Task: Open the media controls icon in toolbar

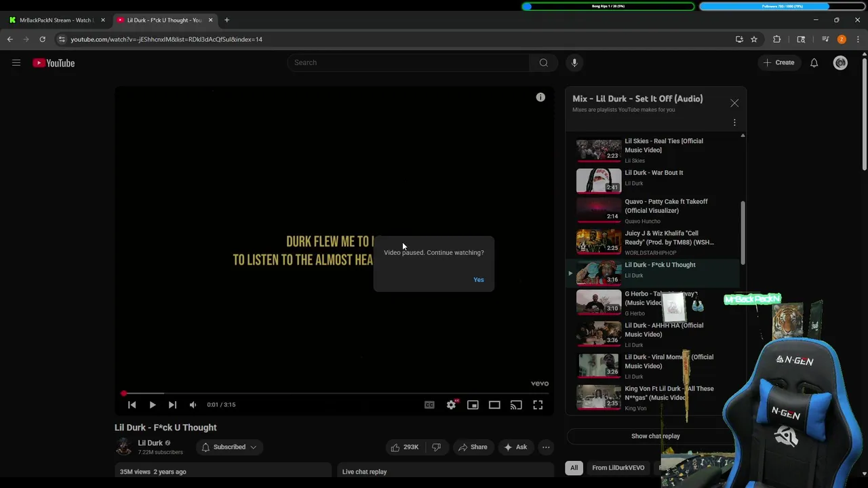Action: (x=825, y=39)
